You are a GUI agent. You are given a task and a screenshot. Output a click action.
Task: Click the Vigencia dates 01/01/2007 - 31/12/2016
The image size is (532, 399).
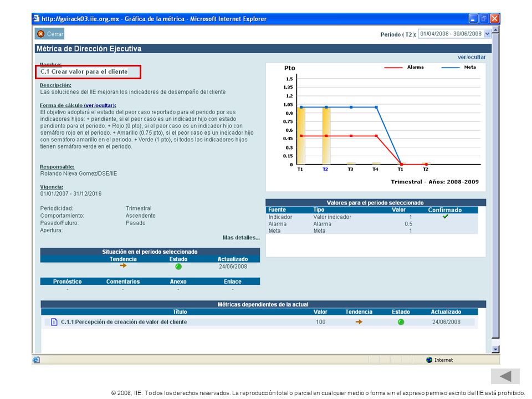[70, 193]
